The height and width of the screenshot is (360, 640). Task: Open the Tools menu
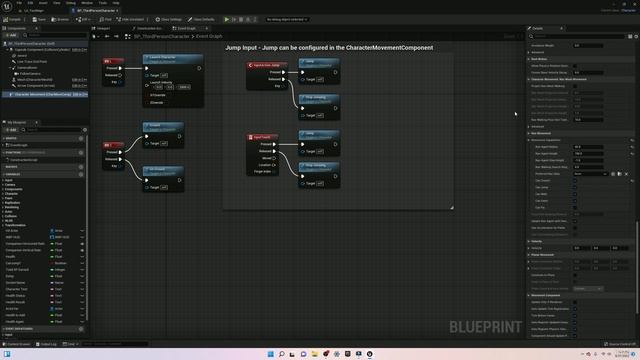(x=102, y=3)
